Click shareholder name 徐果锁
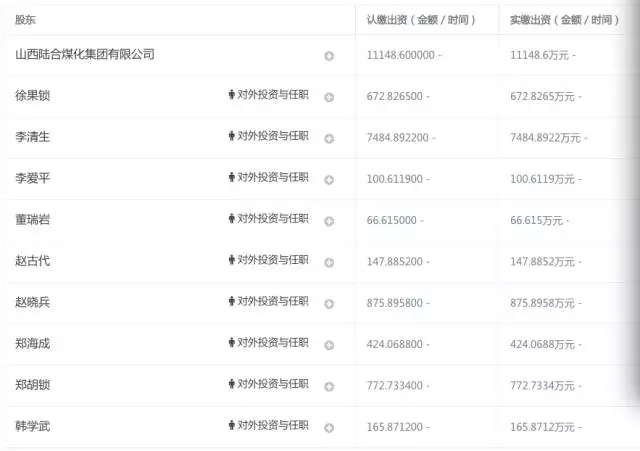Viewport: 640px width, 451px height. coord(33,96)
